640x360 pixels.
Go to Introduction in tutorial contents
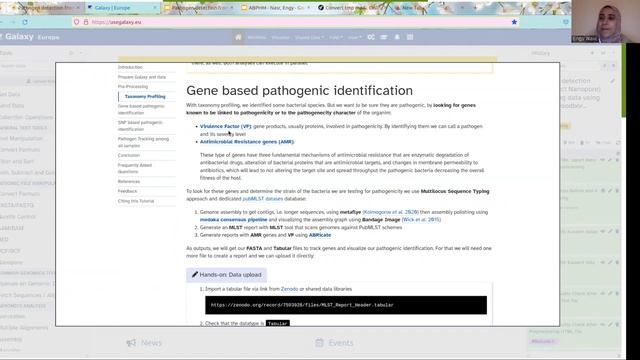click(130, 67)
